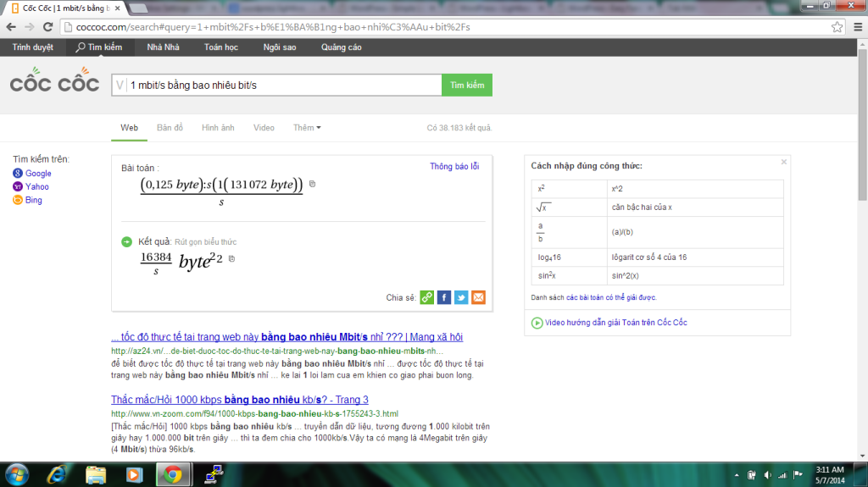Select the Tìm kiếm nav item
The width and height of the screenshot is (868, 487).
pos(99,47)
